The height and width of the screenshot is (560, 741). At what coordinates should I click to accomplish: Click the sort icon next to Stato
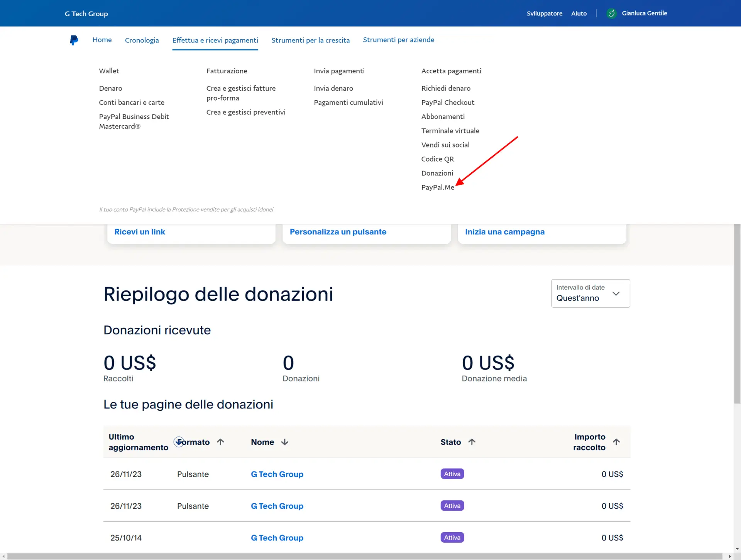[x=471, y=442]
